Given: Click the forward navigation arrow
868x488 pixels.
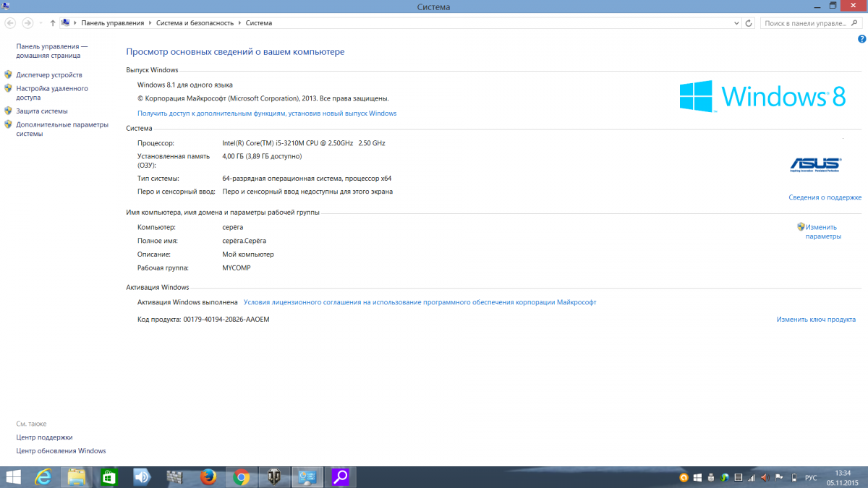Looking at the screenshot, I should tap(27, 23).
